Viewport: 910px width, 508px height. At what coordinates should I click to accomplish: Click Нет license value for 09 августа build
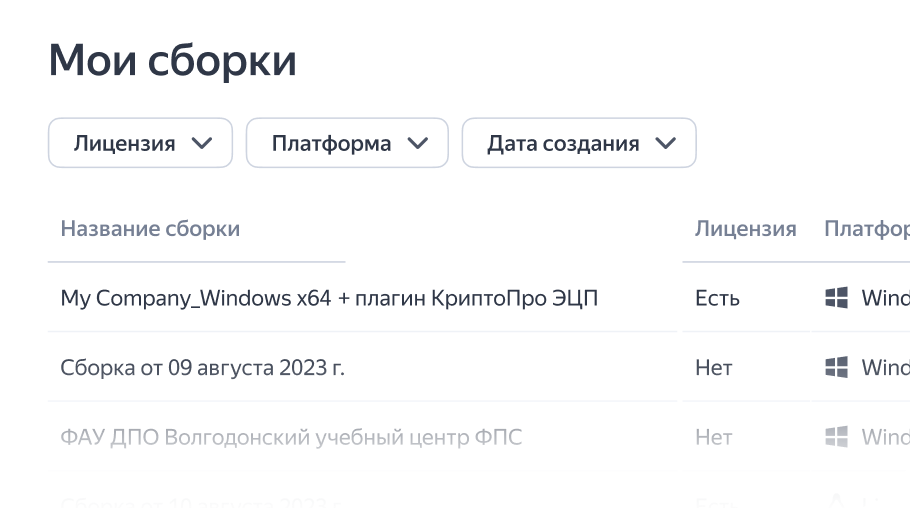coord(713,368)
